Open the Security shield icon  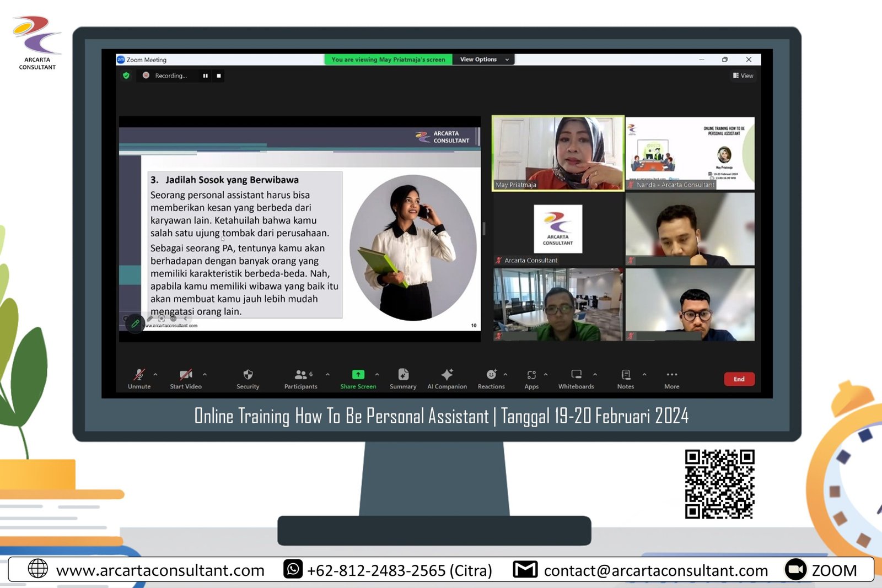click(x=248, y=375)
